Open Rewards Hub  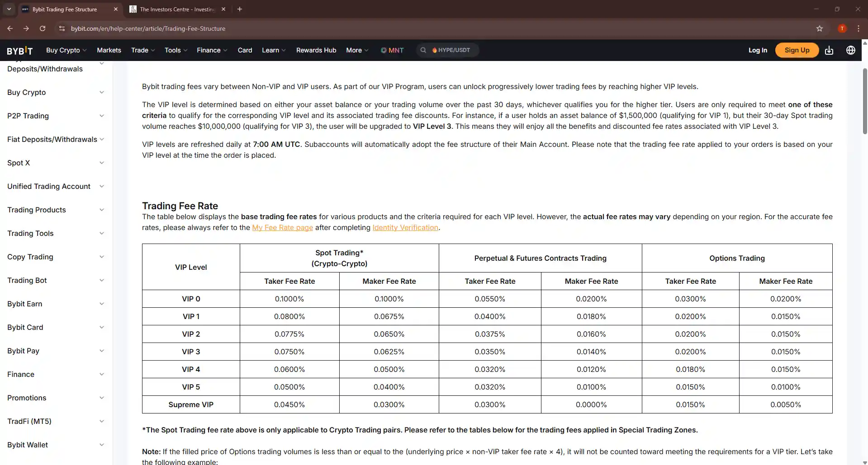pos(316,50)
